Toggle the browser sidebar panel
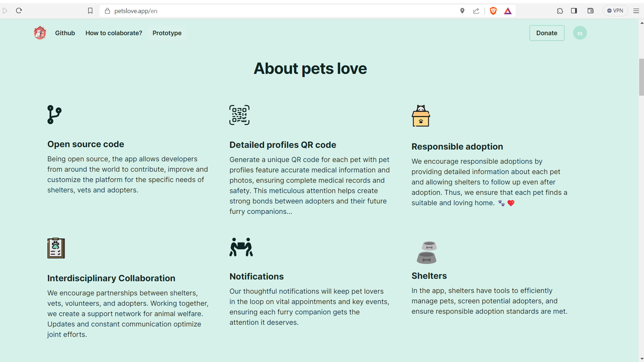This screenshot has height=362, width=644. click(x=574, y=11)
